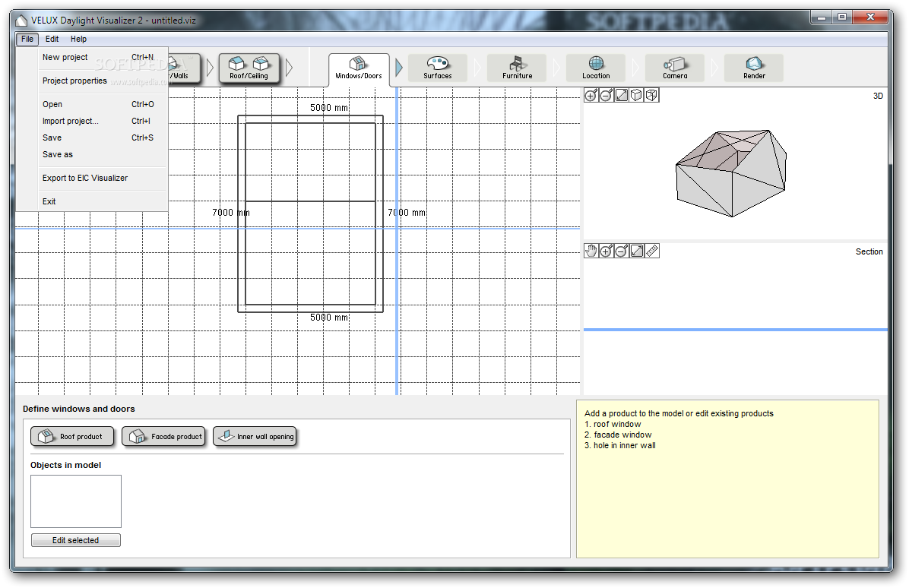909x588 pixels.
Task: Go to the Surfaces step
Action: pos(438,68)
